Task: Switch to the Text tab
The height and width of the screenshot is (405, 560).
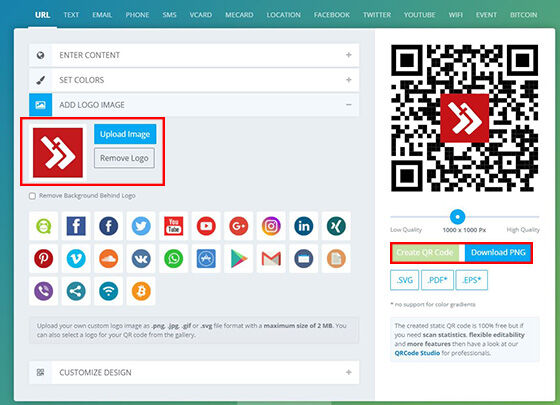Action: pos(71,15)
